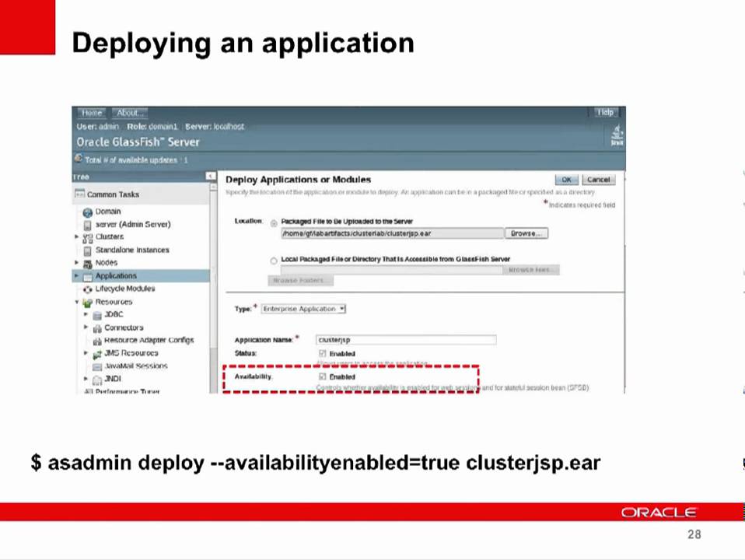Screen dimensions: 745x560
Task: Expand the Applications tree node
Action: (76, 275)
